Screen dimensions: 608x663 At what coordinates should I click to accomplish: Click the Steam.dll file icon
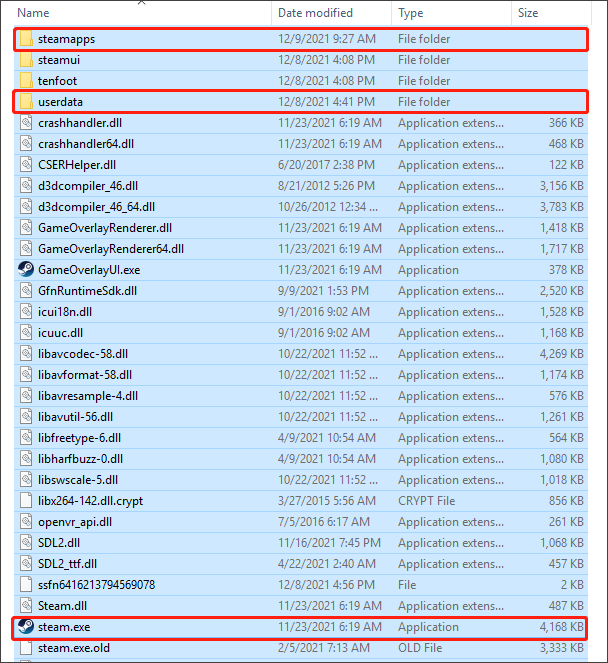pyautogui.click(x=26, y=605)
